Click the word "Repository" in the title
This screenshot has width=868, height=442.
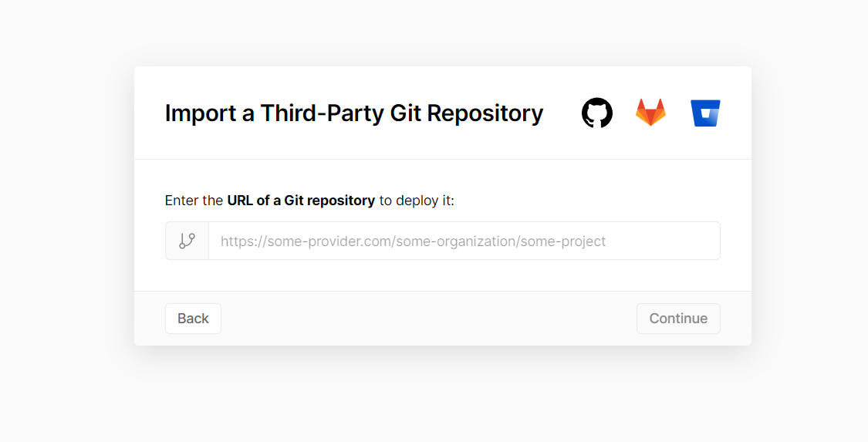(485, 113)
